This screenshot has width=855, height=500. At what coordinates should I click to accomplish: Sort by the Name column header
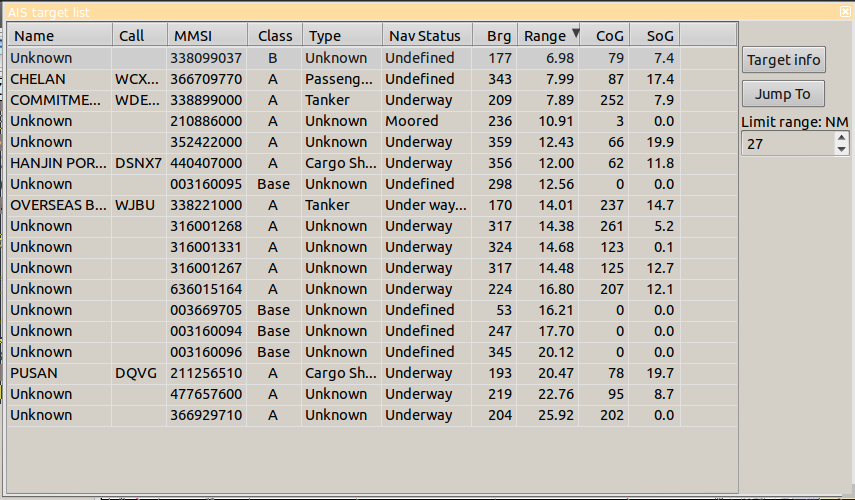coord(59,36)
